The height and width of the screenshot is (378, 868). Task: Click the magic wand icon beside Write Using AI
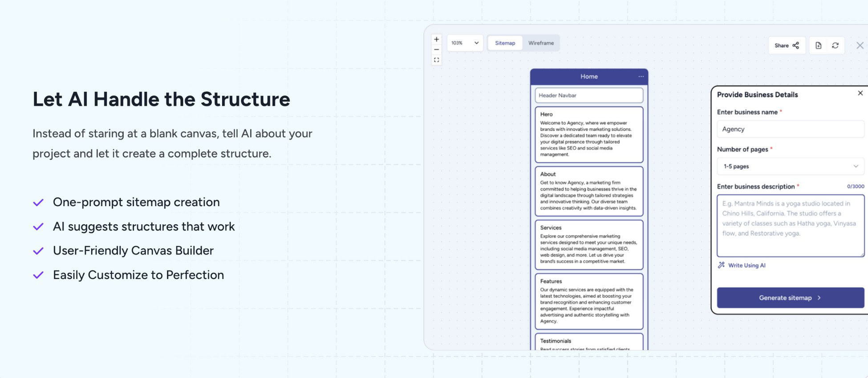pos(721,265)
